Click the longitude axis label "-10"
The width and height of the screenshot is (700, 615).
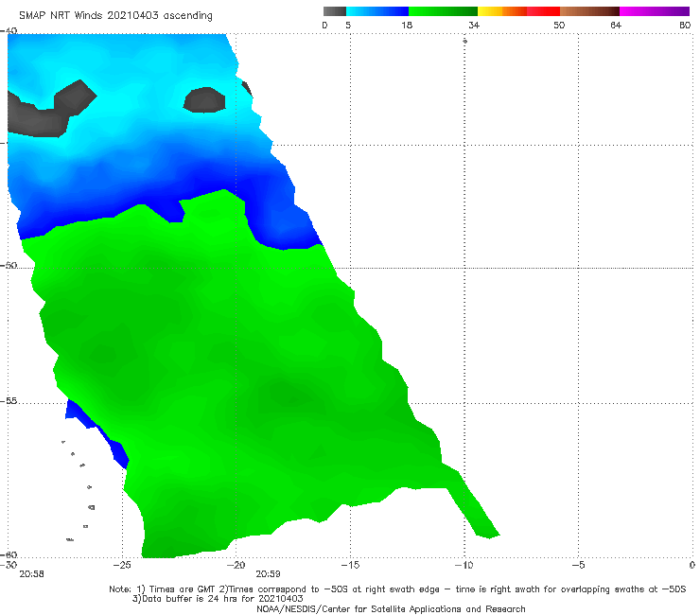click(x=464, y=565)
